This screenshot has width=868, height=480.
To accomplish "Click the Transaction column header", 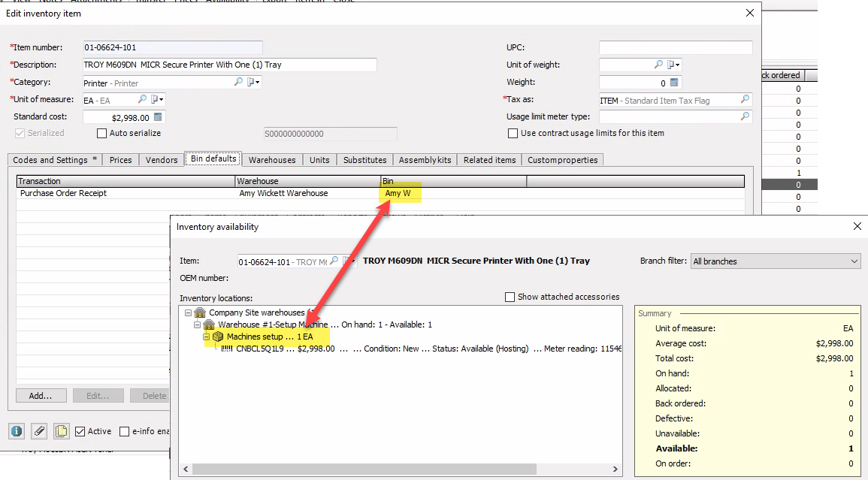I will point(126,181).
